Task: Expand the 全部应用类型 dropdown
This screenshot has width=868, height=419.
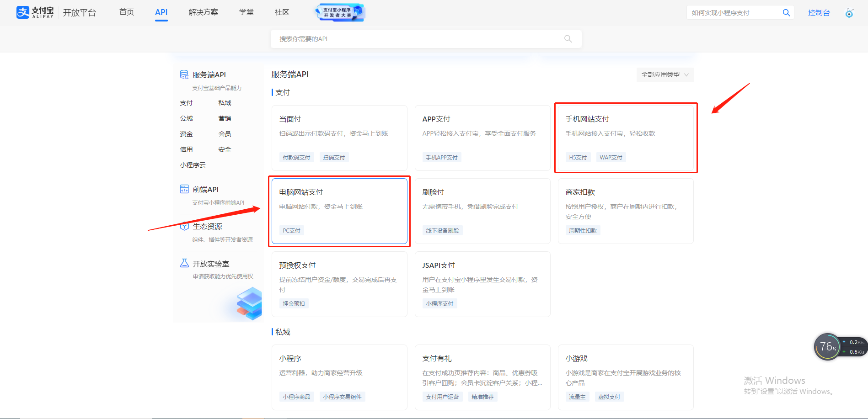Action: coord(665,75)
